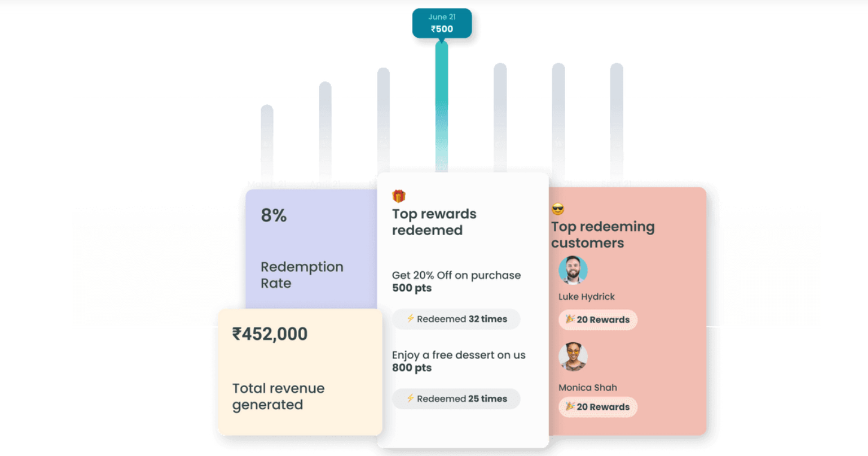The height and width of the screenshot is (456, 868).
Task: Click the Top redeeming customers heading
Action: pos(603,235)
